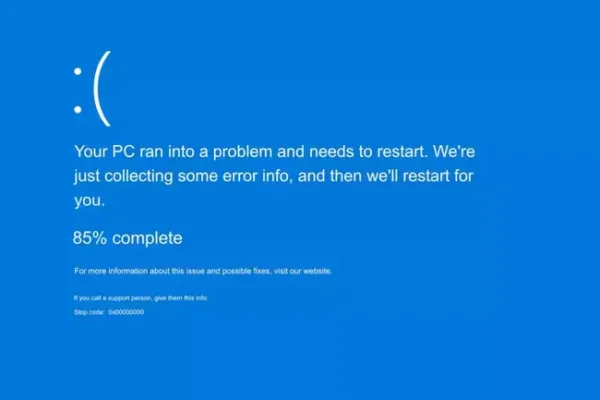Click the word "you." on the third line

pos(89,201)
